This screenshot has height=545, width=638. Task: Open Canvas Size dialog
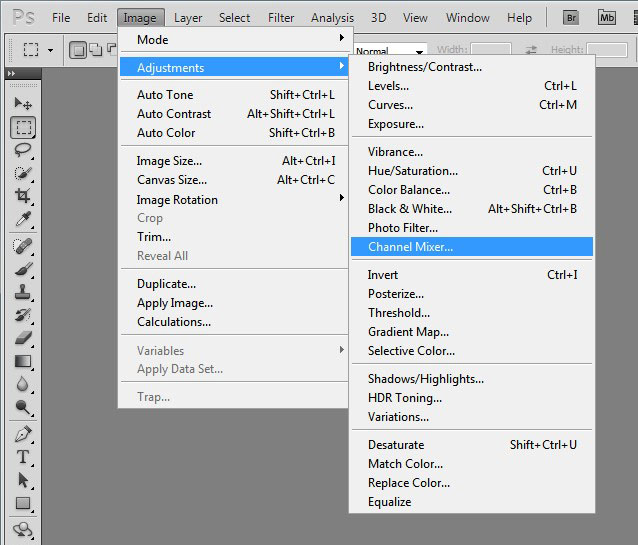pos(234,179)
